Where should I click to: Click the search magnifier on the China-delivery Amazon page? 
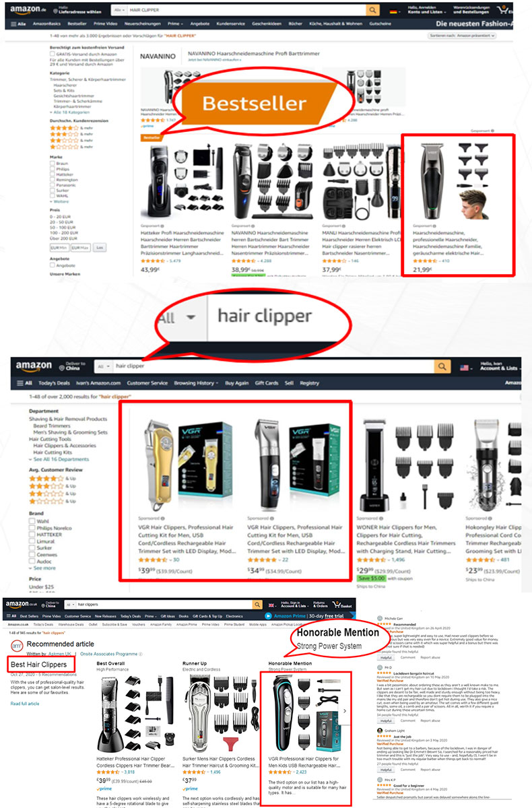[x=442, y=366]
